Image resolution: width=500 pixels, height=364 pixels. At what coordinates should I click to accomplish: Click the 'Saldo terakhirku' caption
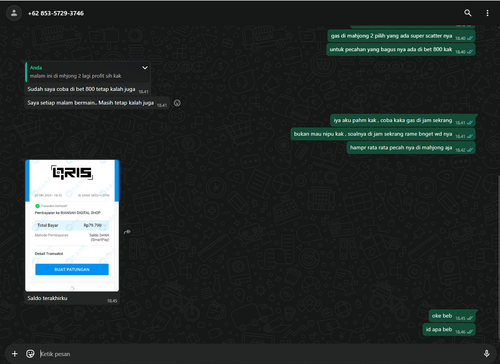[47, 298]
